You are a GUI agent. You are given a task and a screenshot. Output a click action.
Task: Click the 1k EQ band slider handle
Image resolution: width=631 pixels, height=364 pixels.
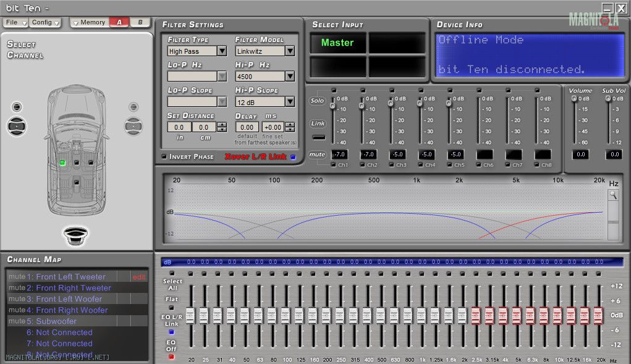421,315
